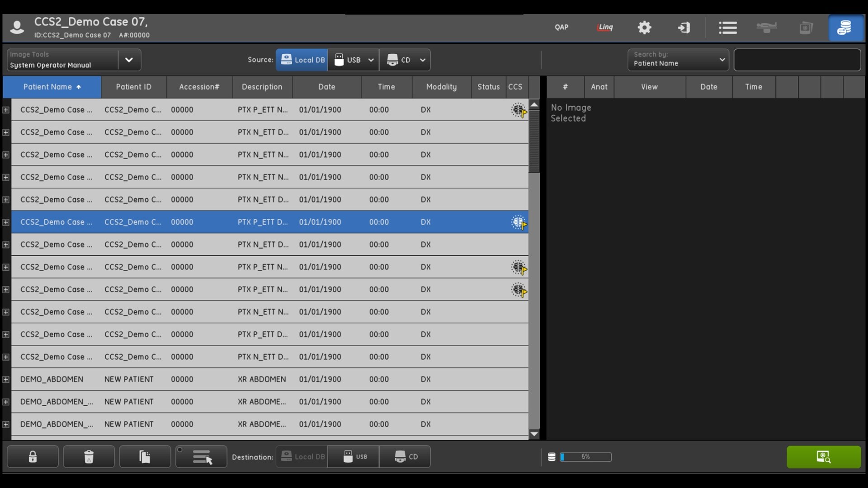The image size is (868, 488).
Task: Click the patient search text field
Action: tap(797, 60)
